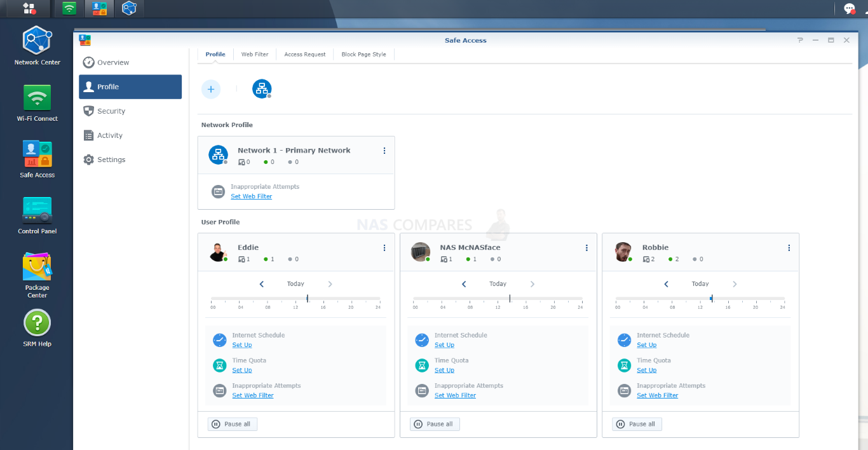Open Eddie's profile options menu

click(384, 248)
